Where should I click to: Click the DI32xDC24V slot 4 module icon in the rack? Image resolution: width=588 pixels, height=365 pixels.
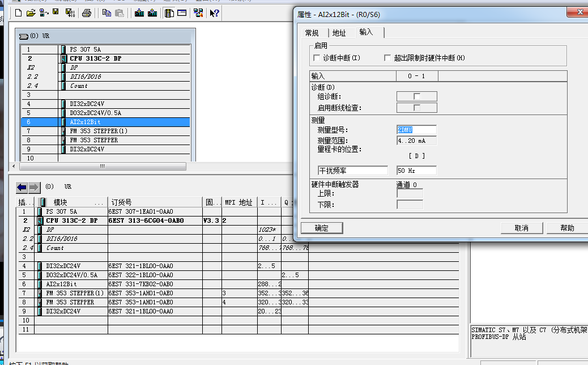(x=63, y=104)
